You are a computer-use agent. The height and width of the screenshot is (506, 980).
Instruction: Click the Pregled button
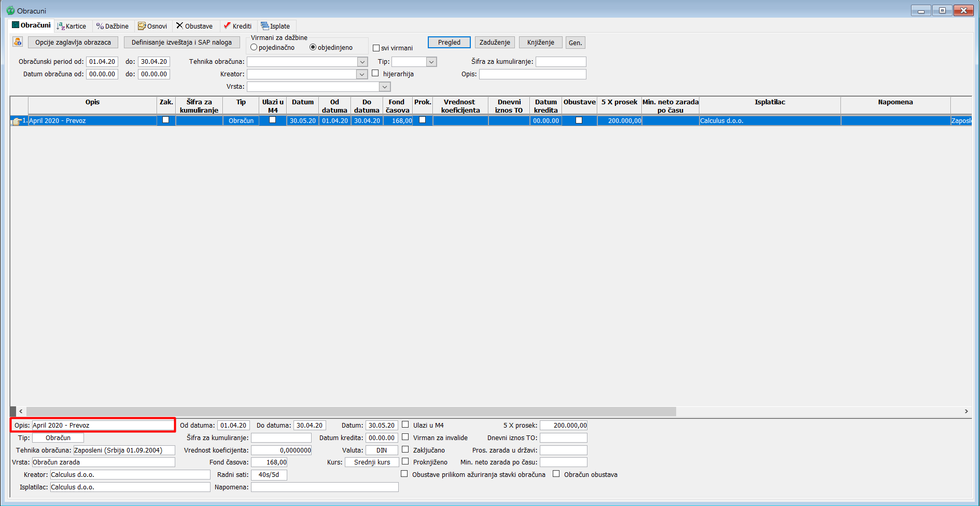449,43
